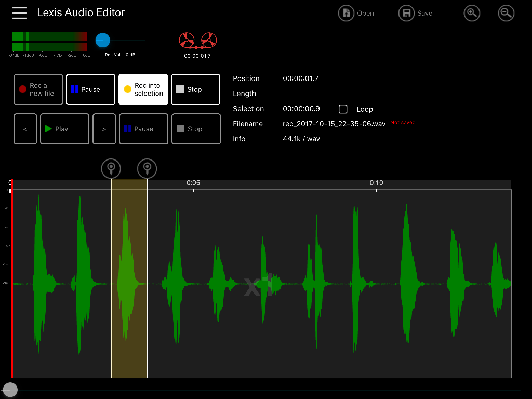
Task: Skip forward with the > button
Action: [x=104, y=129]
